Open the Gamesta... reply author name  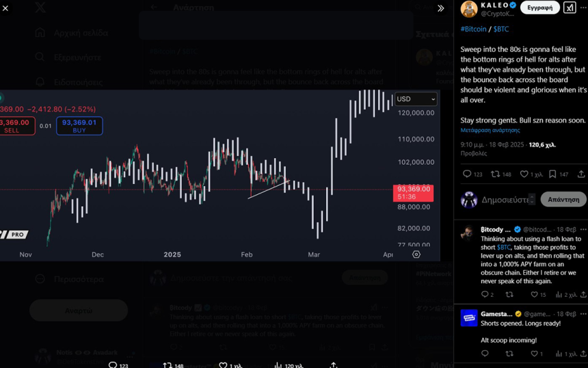tap(496, 314)
